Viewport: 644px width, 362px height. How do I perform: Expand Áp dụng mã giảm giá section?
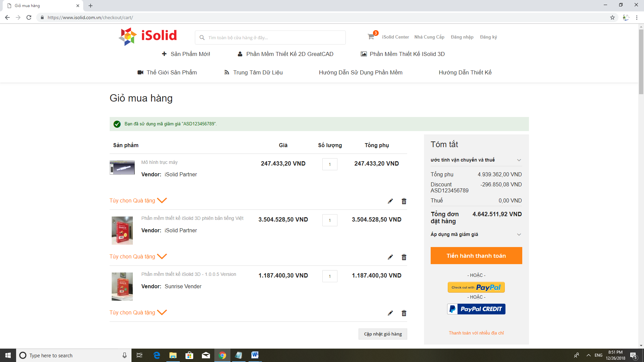point(476,234)
